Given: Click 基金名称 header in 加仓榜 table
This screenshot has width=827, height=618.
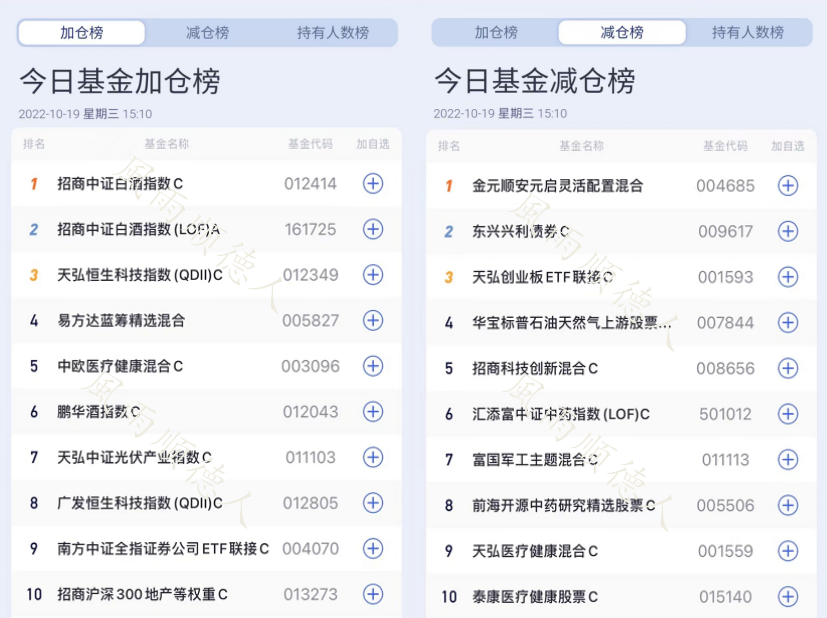Looking at the screenshot, I should click(167, 144).
